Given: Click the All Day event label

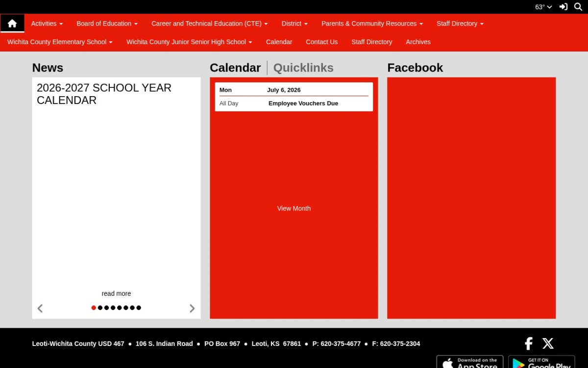Looking at the screenshot, I should point(229,104).
